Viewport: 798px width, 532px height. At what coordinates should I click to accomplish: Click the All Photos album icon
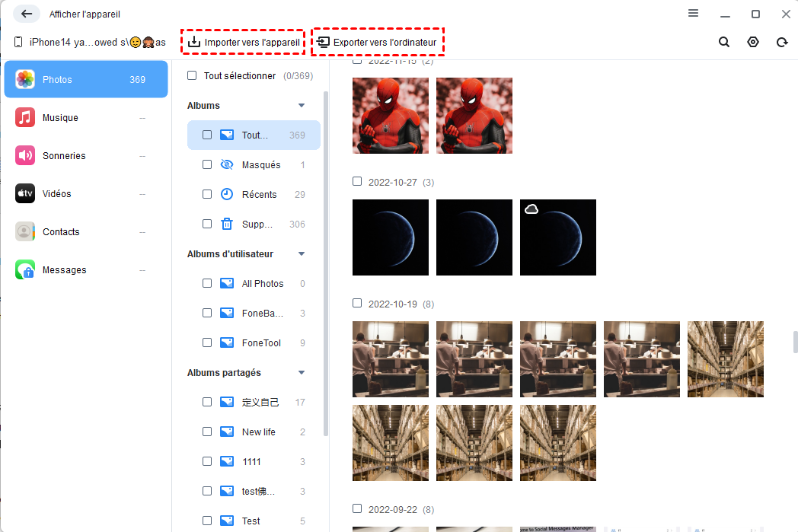point(226,283)
